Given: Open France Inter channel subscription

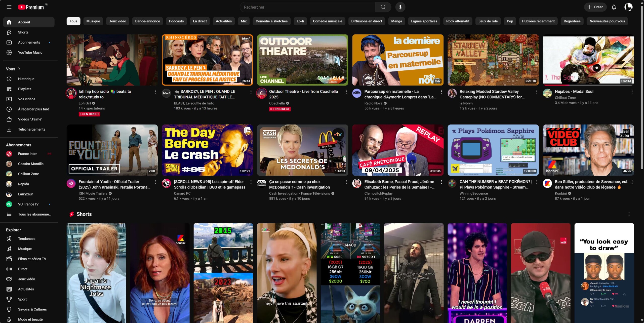Looking at the screenshot, I should (29, 153).
